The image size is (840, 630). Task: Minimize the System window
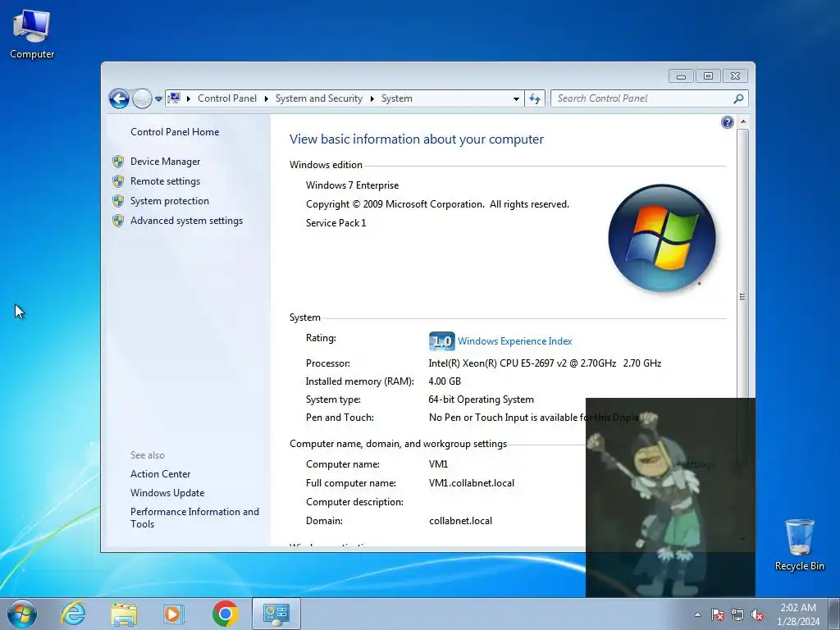681,76
